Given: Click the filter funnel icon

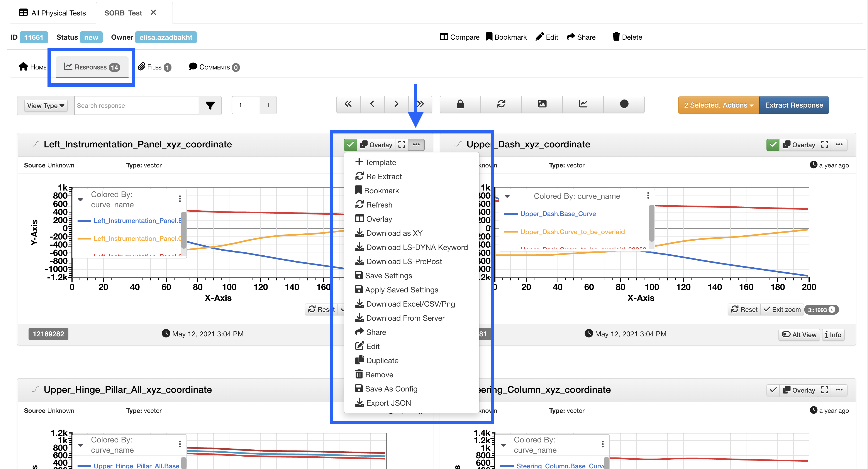Looking at the screenshot, I should [x=210, y=105].
